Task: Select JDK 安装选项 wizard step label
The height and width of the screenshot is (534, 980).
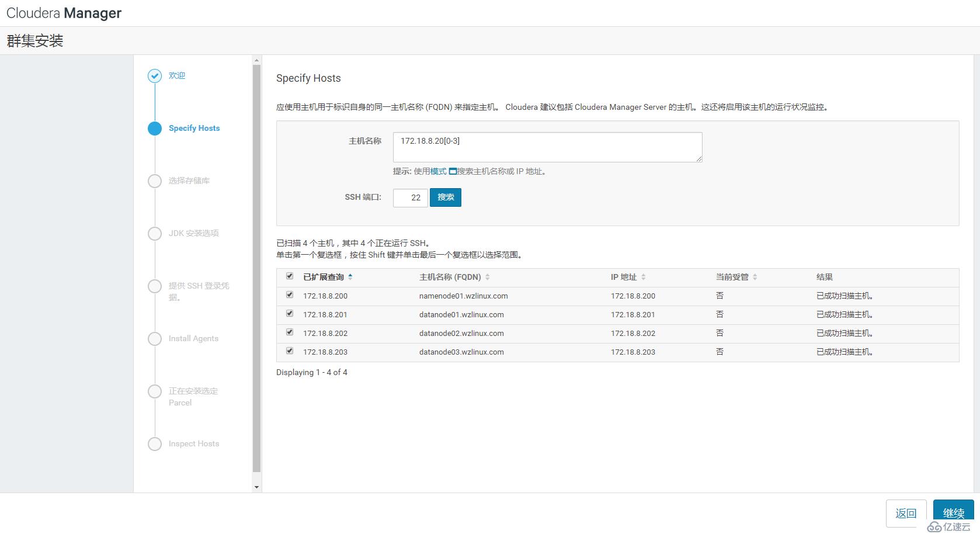Action: click(x=194, y=233)
